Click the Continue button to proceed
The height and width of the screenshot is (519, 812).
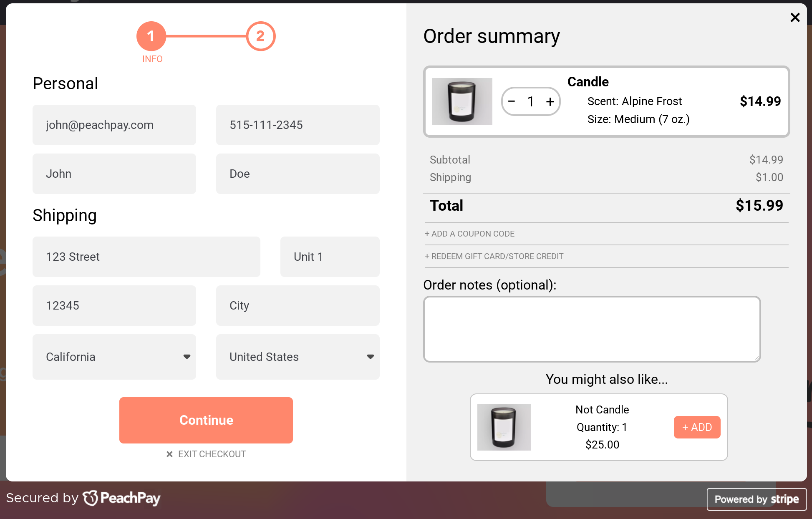click(206, 421)
